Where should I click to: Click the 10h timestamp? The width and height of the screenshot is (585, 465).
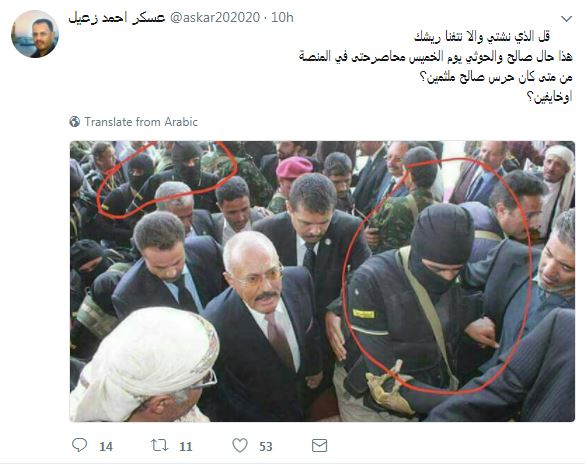click(x=282, y=18)
